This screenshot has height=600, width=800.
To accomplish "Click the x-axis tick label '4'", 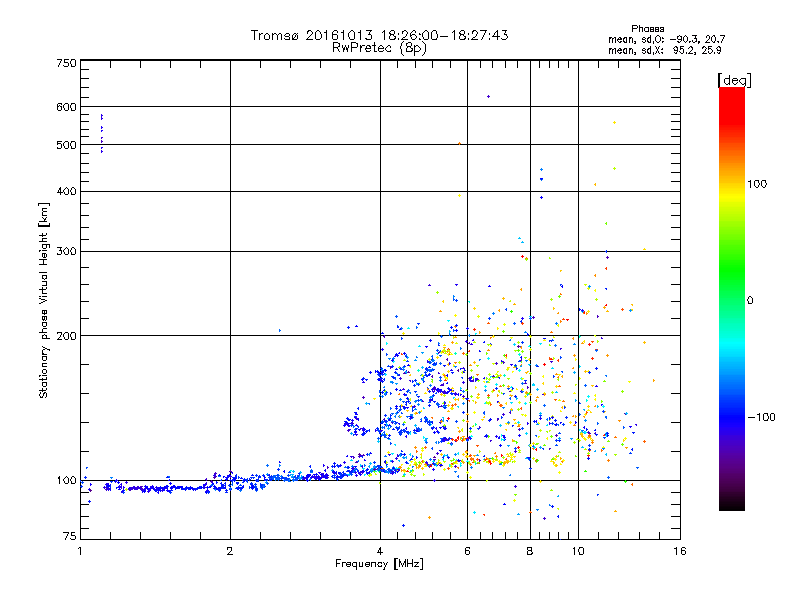I will click(380, 551).
